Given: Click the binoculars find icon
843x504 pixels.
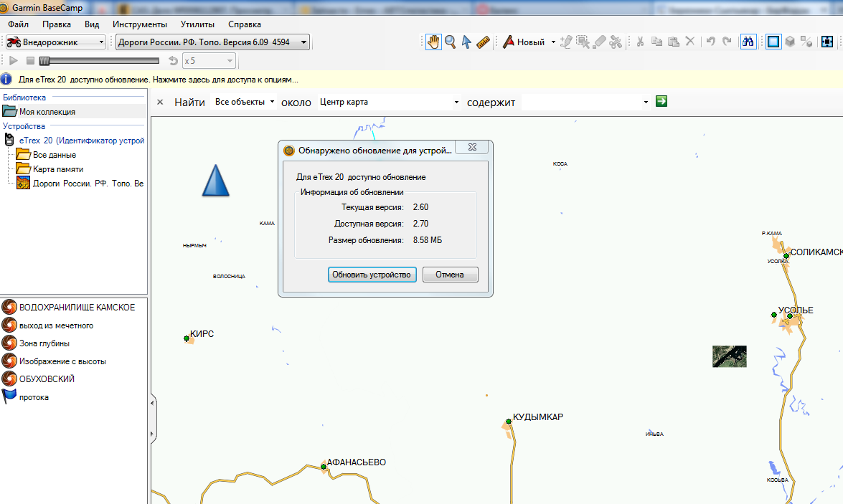Looking at the screenshot, I should (748, 42).
